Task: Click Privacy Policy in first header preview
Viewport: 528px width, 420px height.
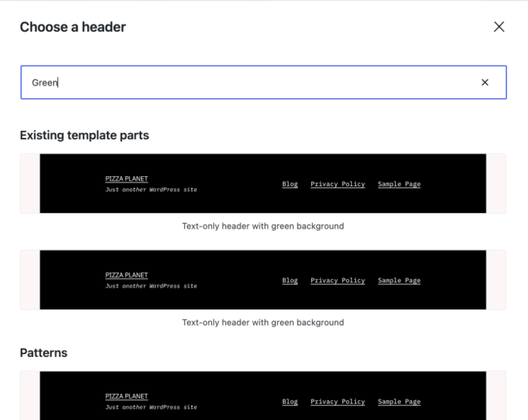Action: (x=338, y=184)
